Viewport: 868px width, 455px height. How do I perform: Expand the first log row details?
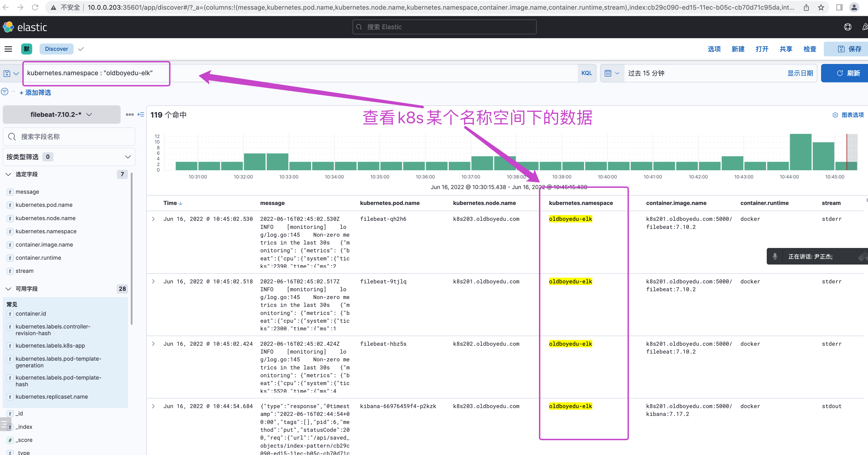point(153,219)
